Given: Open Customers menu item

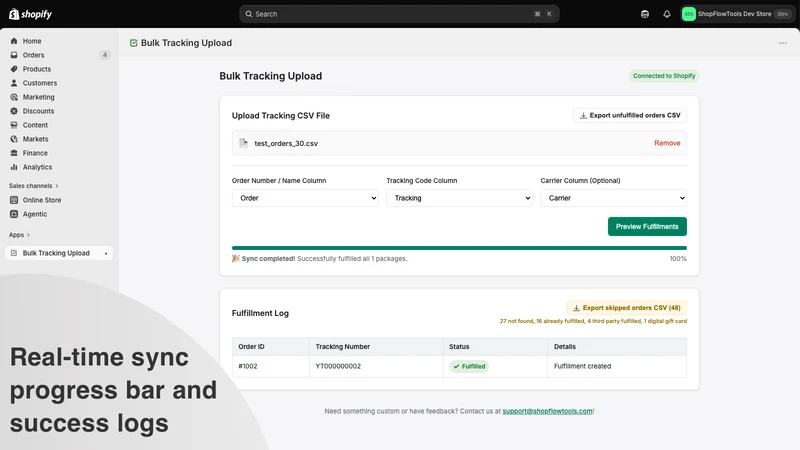Looking at the screenshot, I should (x=40, y=83).
